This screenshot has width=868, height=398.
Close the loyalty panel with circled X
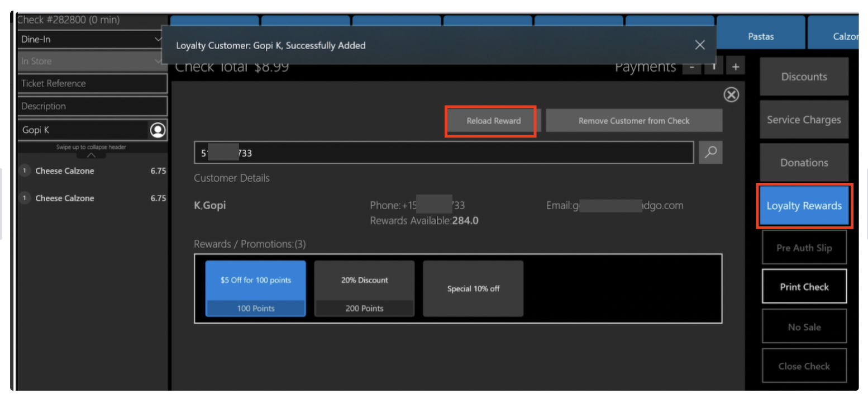[x=731, y=95]
